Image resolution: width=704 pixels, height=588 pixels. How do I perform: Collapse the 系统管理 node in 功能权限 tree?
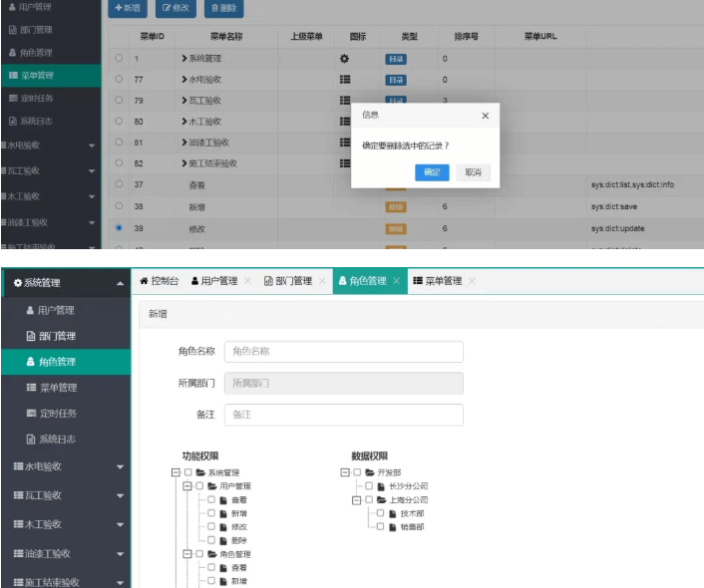pos(176,472)
